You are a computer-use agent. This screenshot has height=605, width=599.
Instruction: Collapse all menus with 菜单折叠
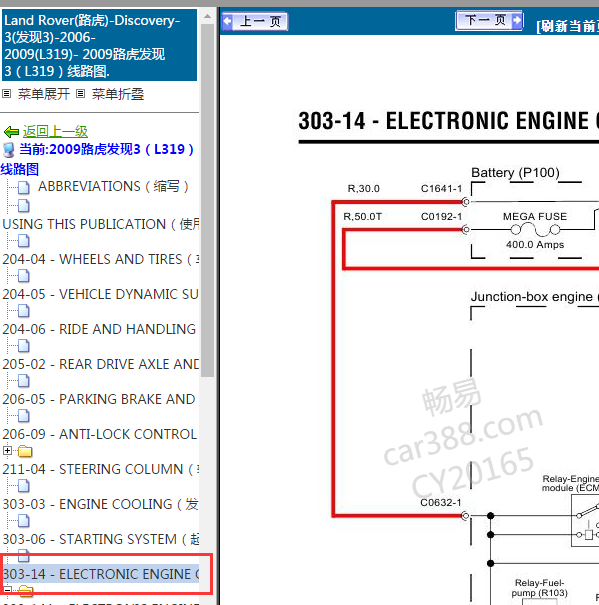tap(118, 94)
